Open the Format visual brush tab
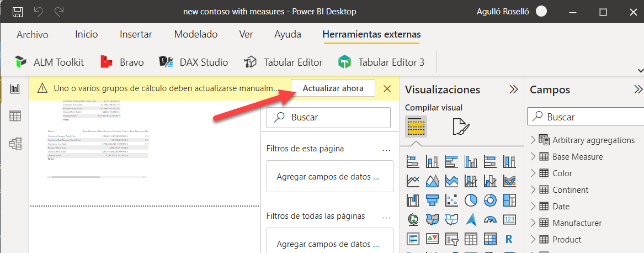Image resolution: width=644 pixels, height=253 pixels. click(460, 126)
